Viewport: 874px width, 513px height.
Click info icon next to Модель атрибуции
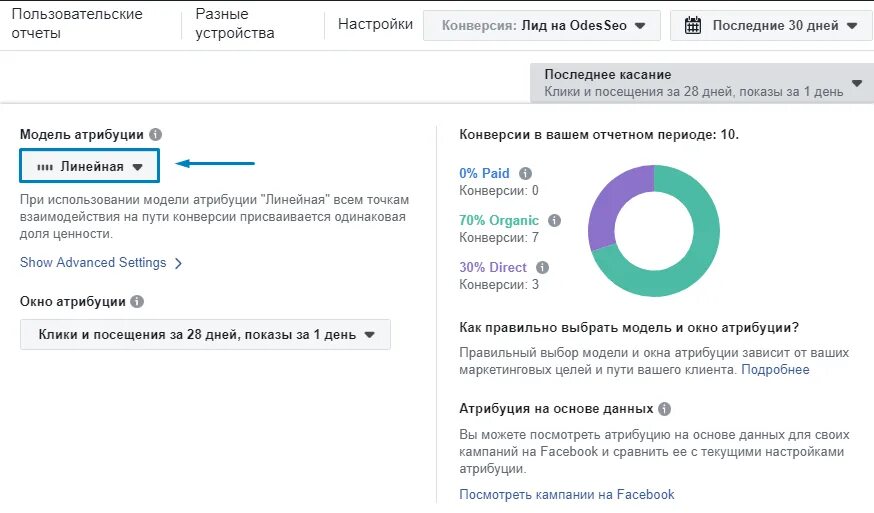click(x=156, y=134)
